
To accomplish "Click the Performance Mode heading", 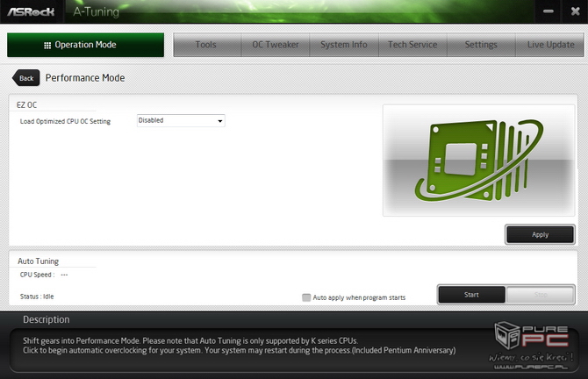I will (x=85, y=78).
